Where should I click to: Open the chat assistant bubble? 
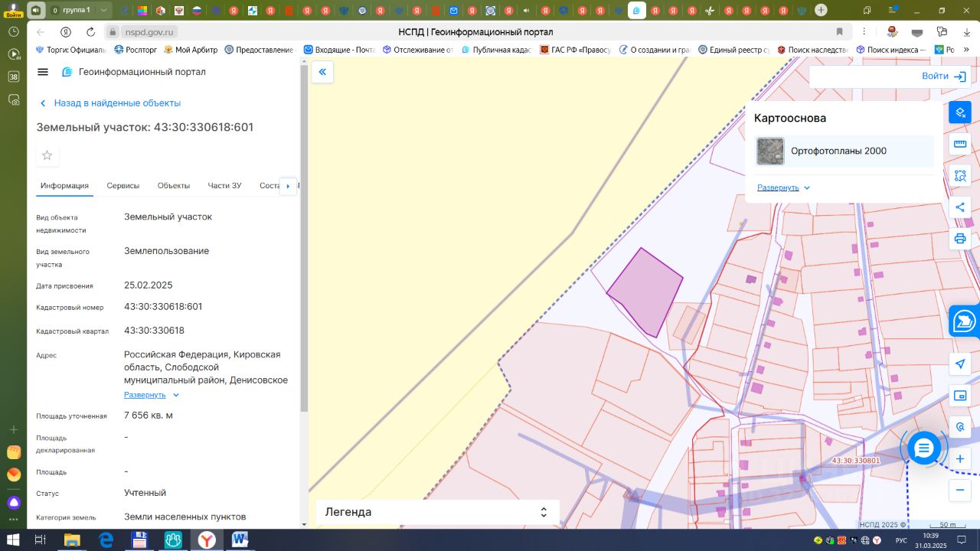pos(923,448)
